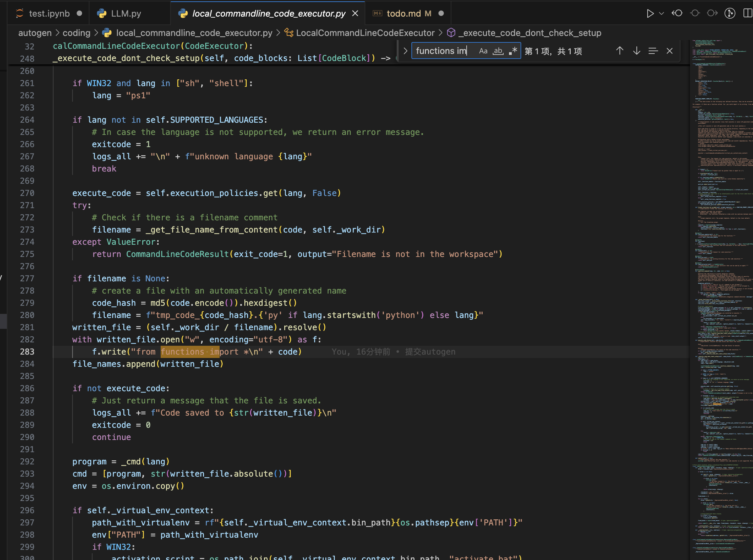
Task: Click 'path_with_virtualenv' on line 298
Action: click(209, 535)
